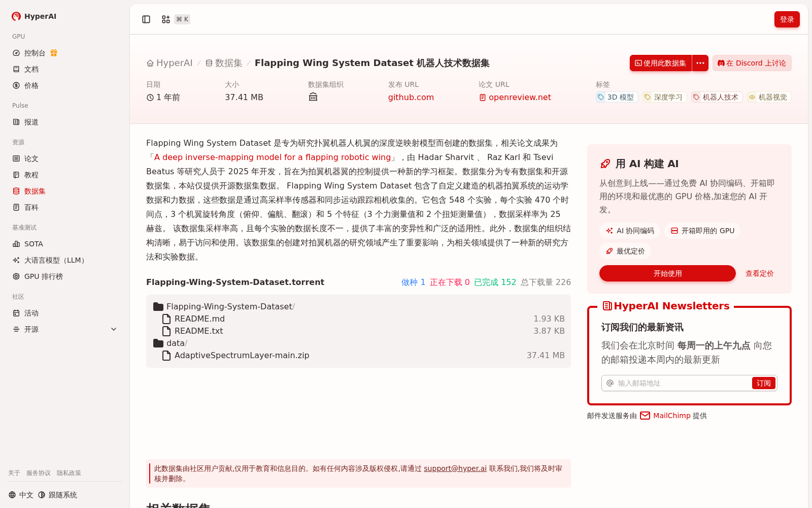Click the README.txt file row
Image resolution: width=812 pixels, height=508 pixels.
358,331
